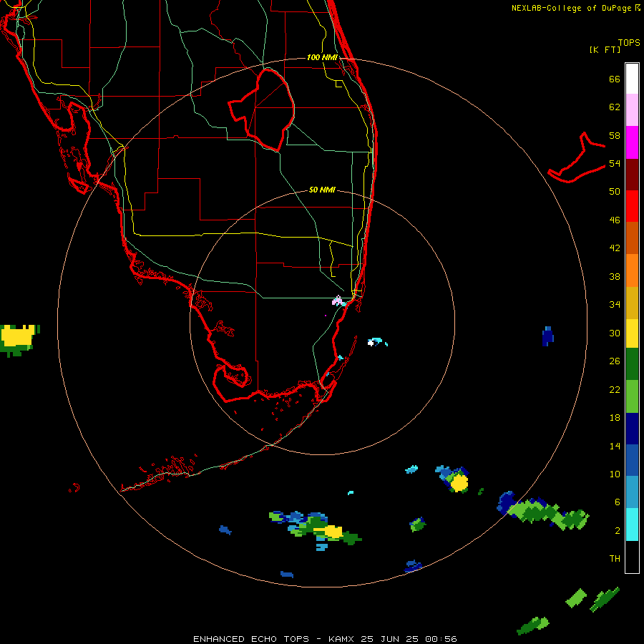The image size is (644, 644).
Task: Pick the cyan swatch between 2 and 6
Action: pyautogui.click(x=632, y=525)
